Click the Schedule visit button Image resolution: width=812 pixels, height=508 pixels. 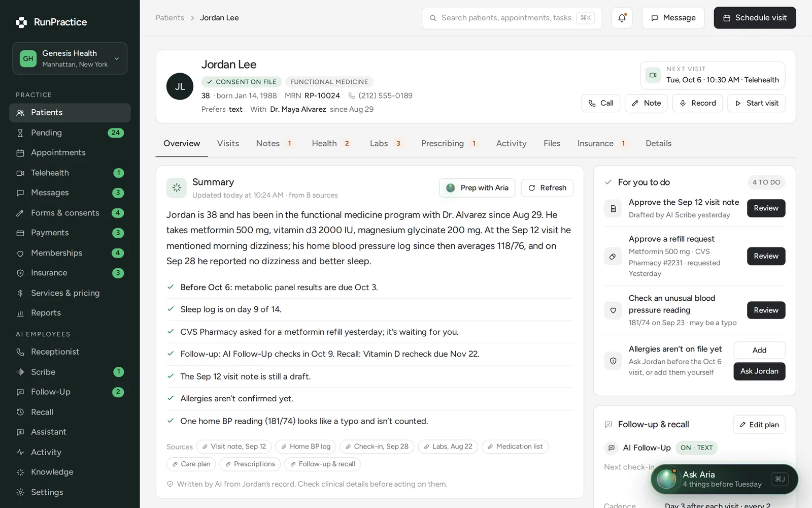755,18
